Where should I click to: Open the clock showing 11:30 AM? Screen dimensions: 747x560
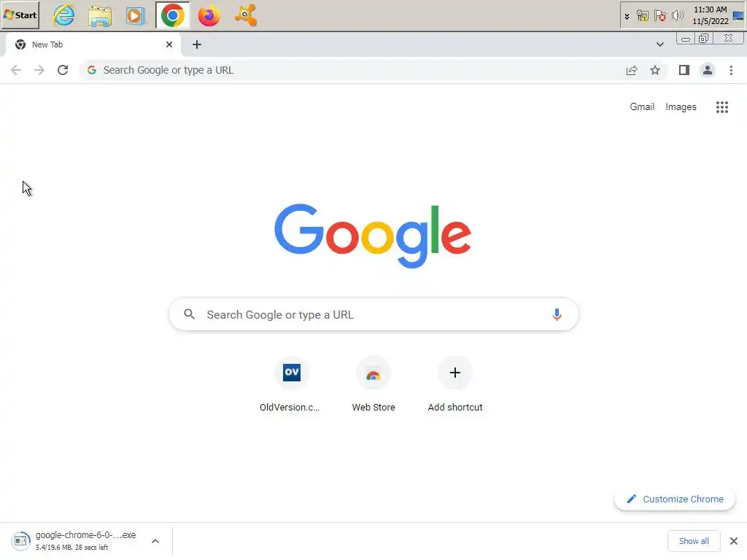click(x=711, y=15)
